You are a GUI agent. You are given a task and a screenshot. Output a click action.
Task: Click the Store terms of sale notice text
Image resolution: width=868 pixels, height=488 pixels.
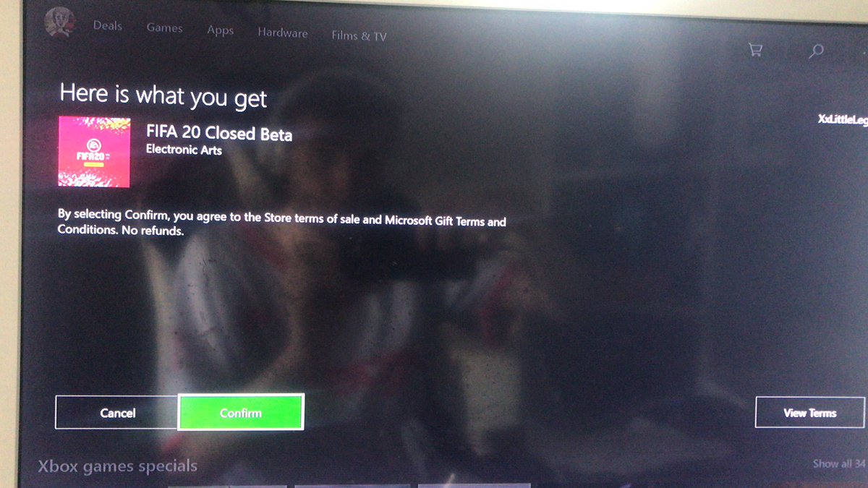tap(282, 224)
